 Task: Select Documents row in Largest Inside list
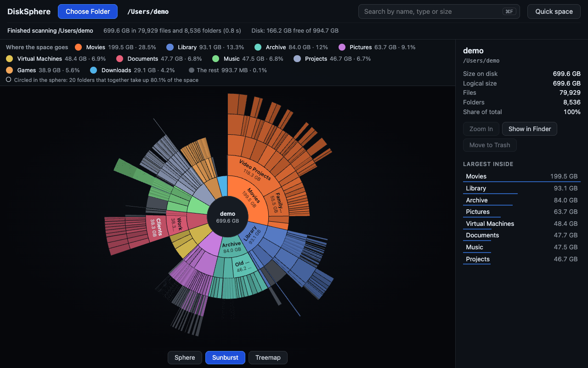[x=522, y=235]
